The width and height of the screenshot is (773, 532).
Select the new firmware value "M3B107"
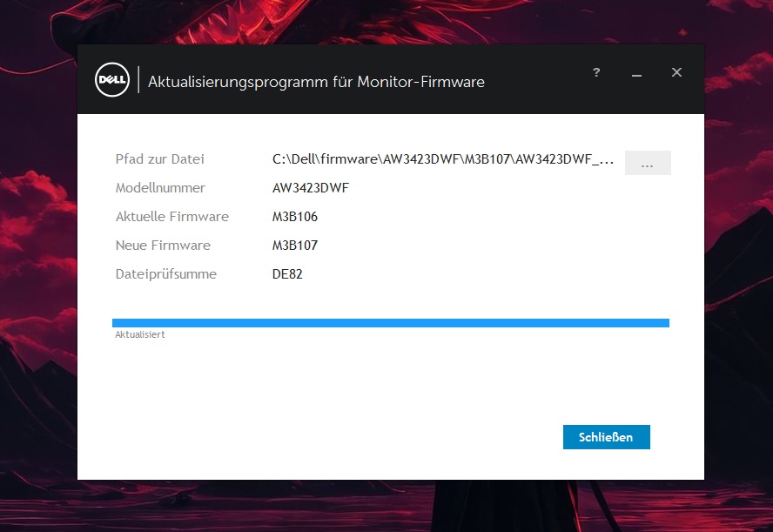(295, 245)
